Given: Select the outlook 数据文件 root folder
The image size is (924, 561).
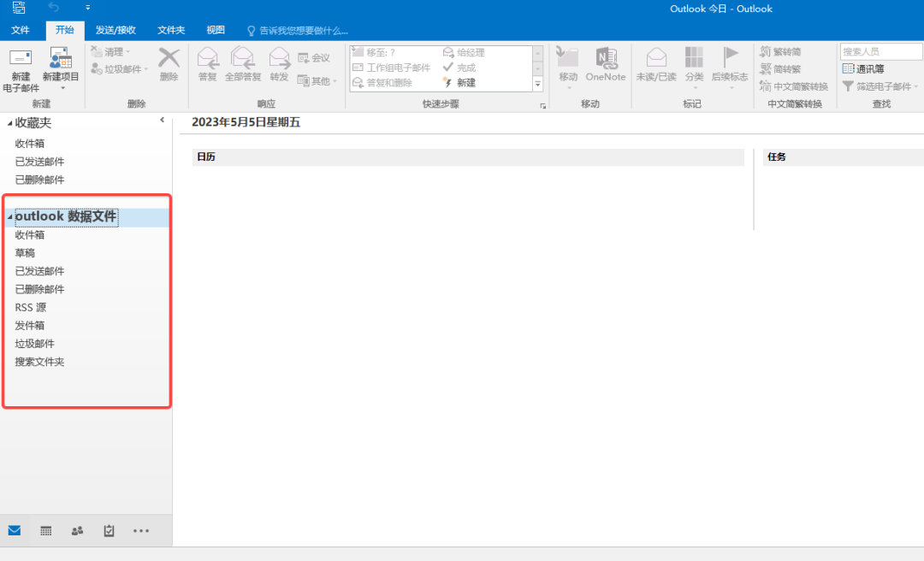Looking at the screenshot, I should click(66, 217).
